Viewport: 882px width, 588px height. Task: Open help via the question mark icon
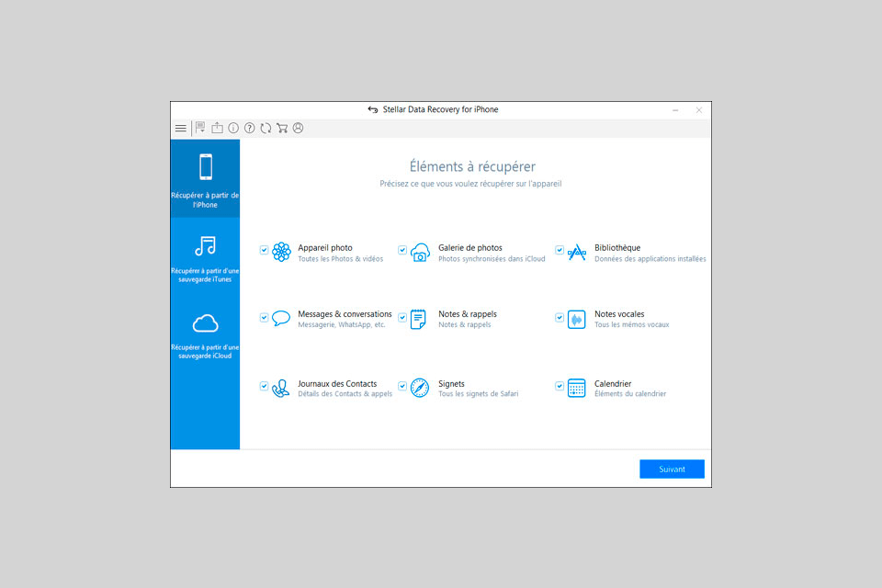tap(249, 129)
